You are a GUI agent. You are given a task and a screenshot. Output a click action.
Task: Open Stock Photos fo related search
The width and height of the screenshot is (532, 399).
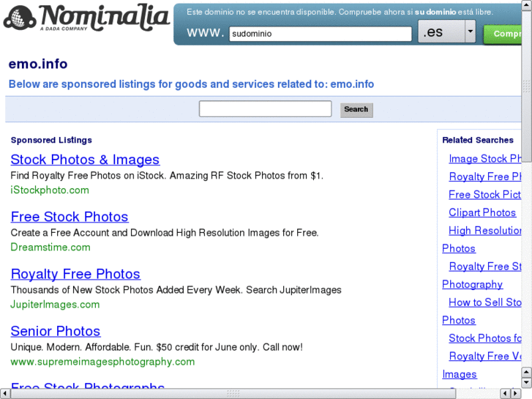coord(485,338)
